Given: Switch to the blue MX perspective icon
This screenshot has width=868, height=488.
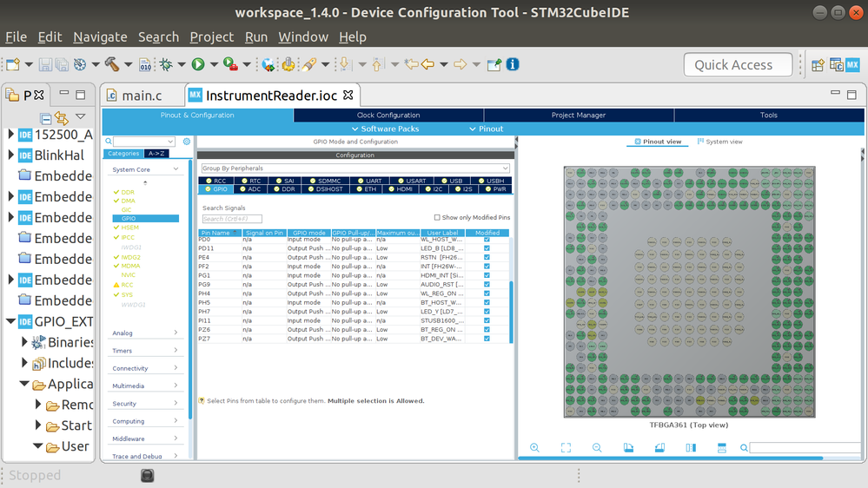Looking at the screenshot, I should pyautogui.click(x=852, y=65).
